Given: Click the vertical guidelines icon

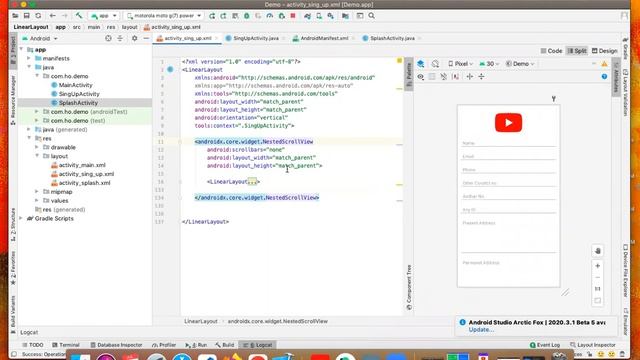Looking at the screenshot, I should click(482, 76).
